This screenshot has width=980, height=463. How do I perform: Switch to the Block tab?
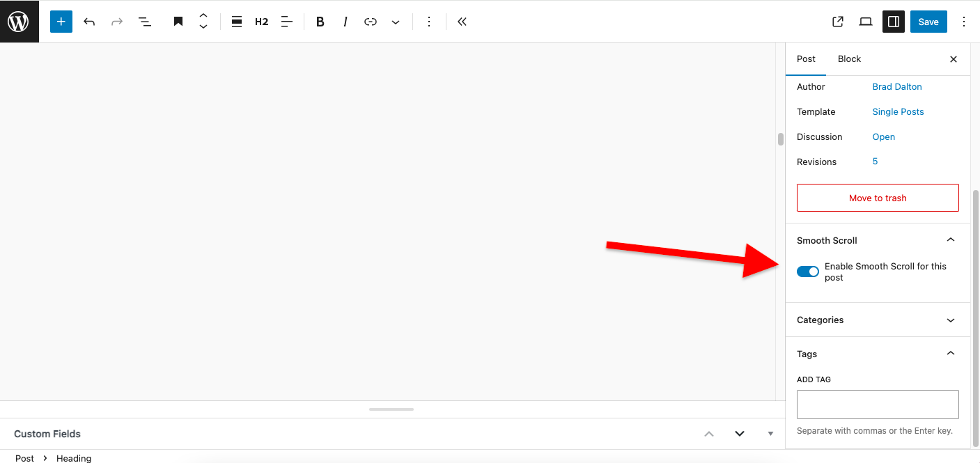(849, 59)
